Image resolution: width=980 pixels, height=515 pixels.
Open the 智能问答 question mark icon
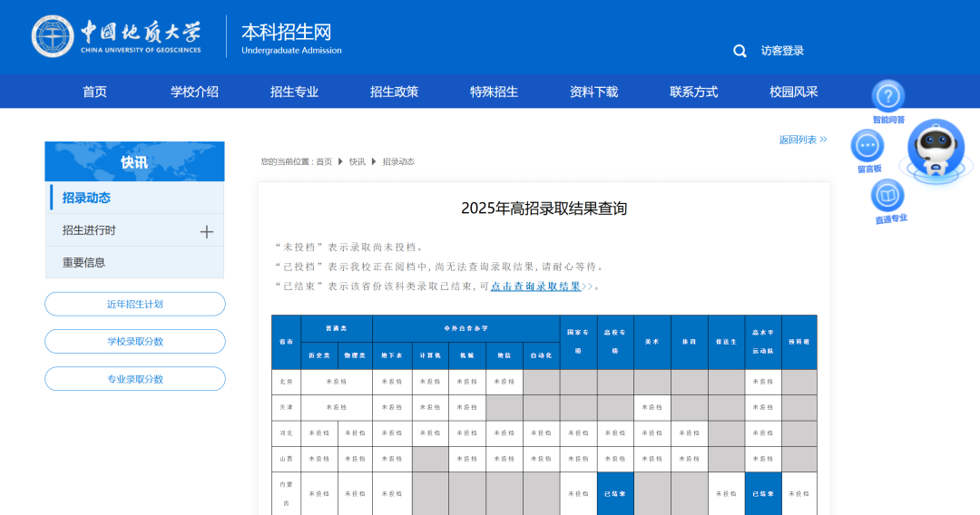click(887, 96)
